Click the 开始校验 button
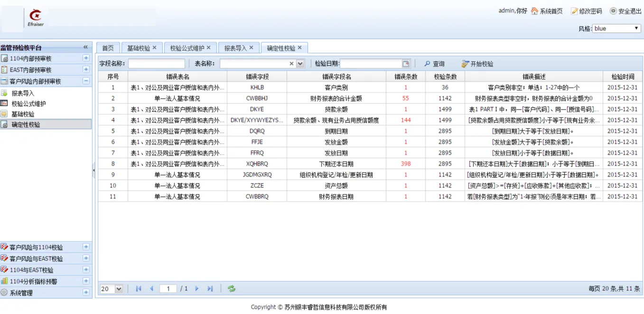644x314 pixels. point(477,64)
